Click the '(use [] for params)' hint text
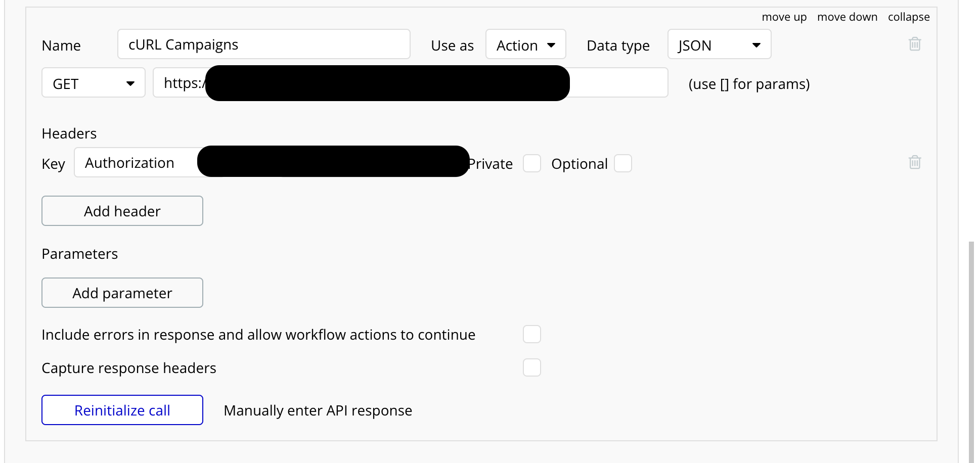Screen dimensions: 980x463 tap(749, 84)
